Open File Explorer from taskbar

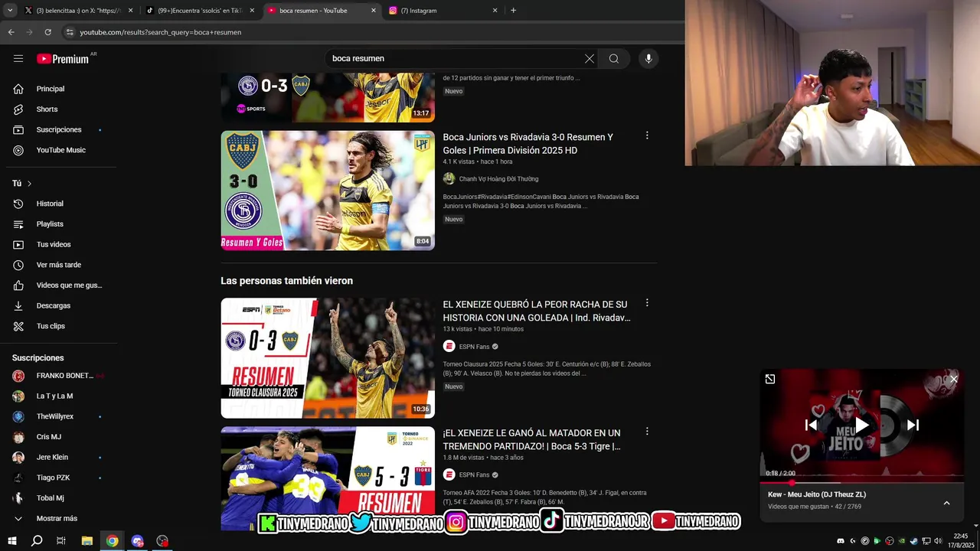click(87, 541)
